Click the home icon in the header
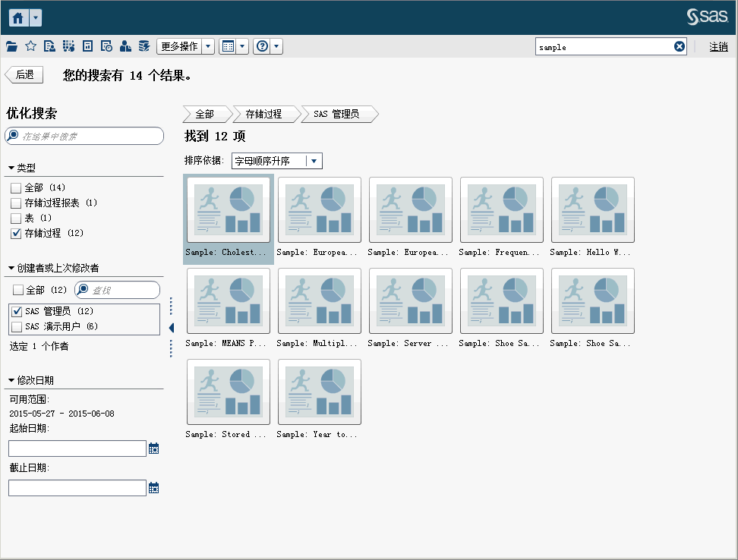The height and width of the screenshot is (560, 738). (x=18, y=18)
